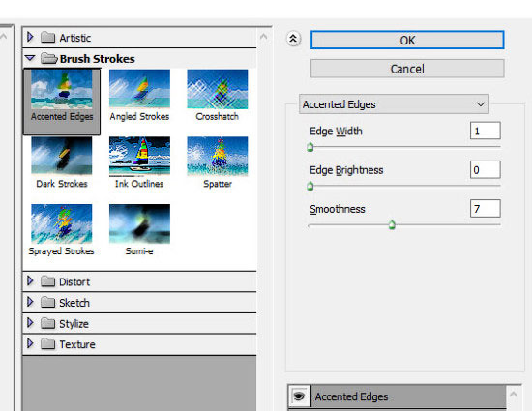The image size is (532, 411).
Task: Select the Accented Edges filter thumbnail
Action: [x=62, y=102]
